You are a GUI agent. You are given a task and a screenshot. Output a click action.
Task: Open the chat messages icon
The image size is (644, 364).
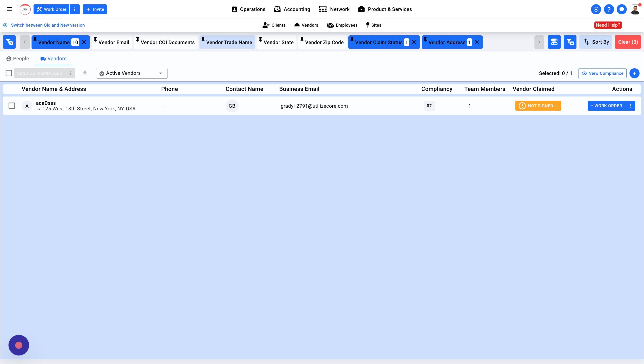[621, 9]
